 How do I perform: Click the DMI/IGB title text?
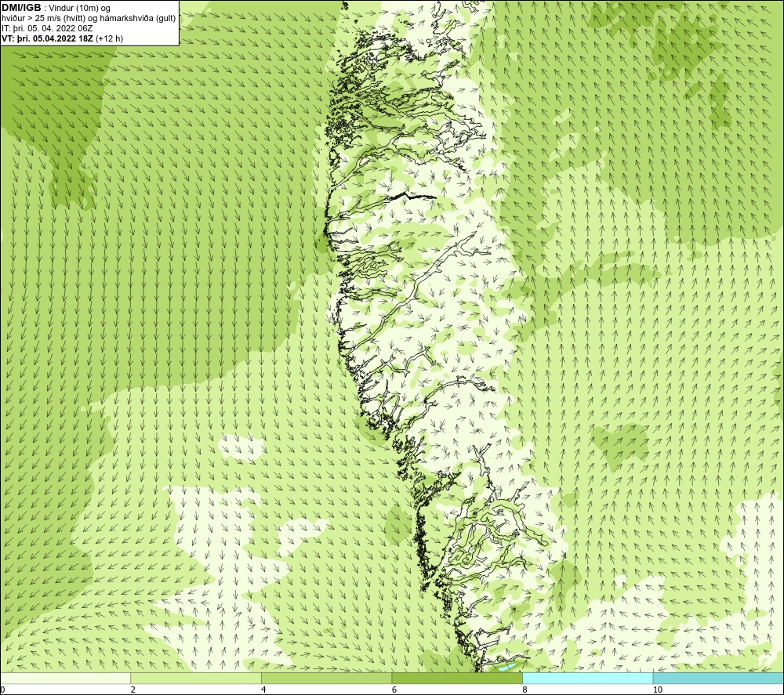(21, 8)
